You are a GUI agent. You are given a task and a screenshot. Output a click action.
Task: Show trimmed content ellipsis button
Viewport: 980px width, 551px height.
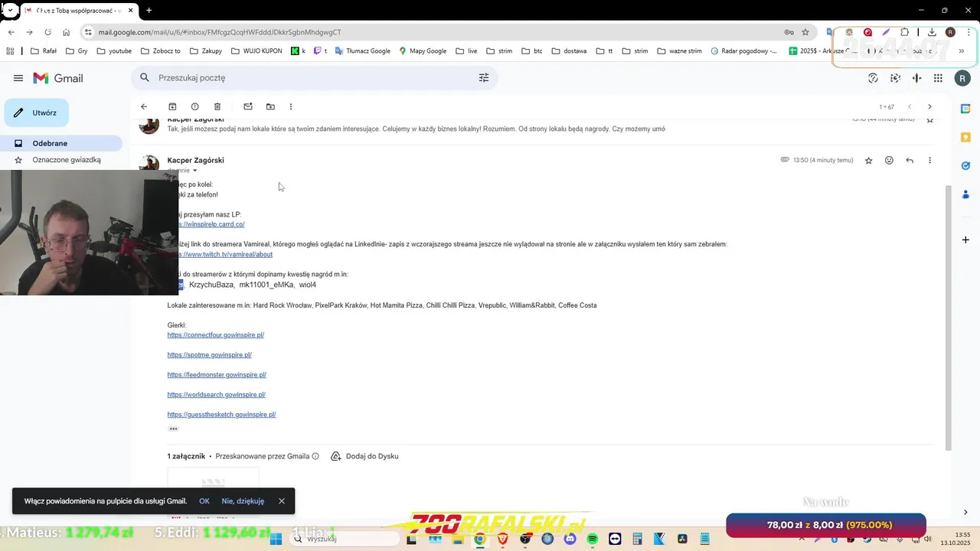174,429
